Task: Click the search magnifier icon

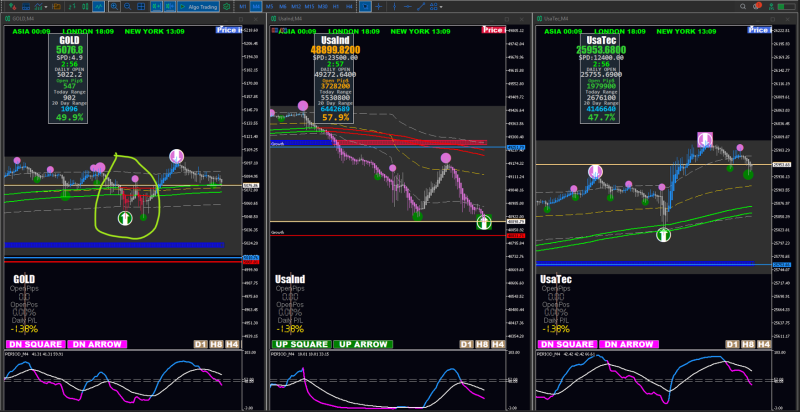Action: coord(743,7)
